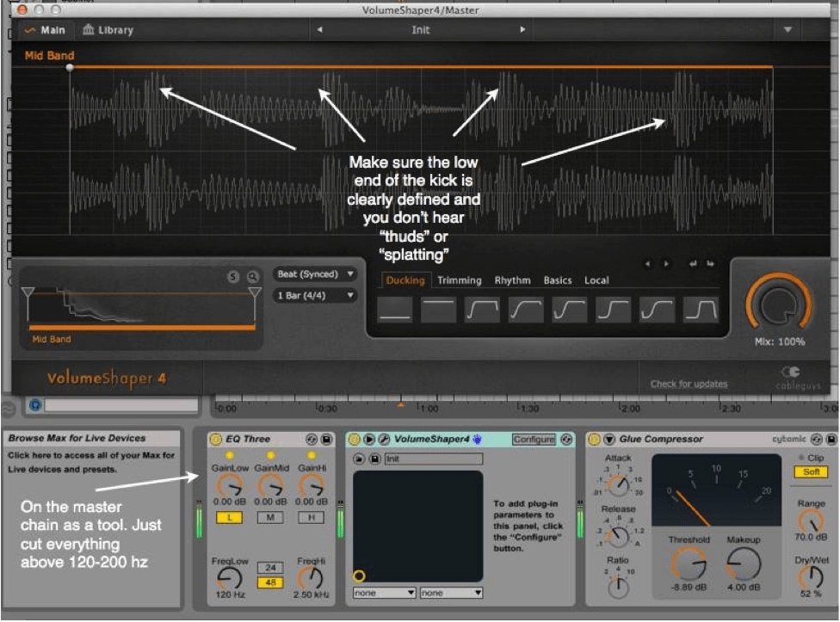The image size is (840, 622).
Task: Shift waveform right with small right arrow
Action: pyautogui.click(x=666, y=264)
